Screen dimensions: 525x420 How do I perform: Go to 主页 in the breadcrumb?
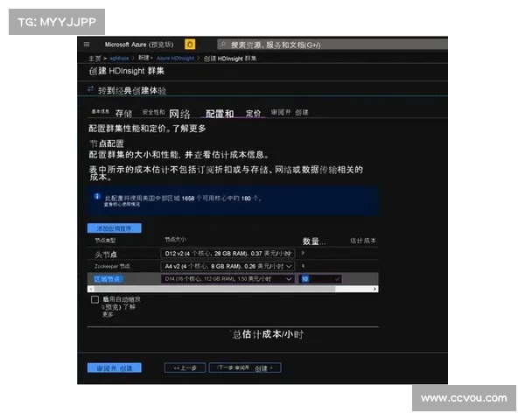(x=94, y=59)
